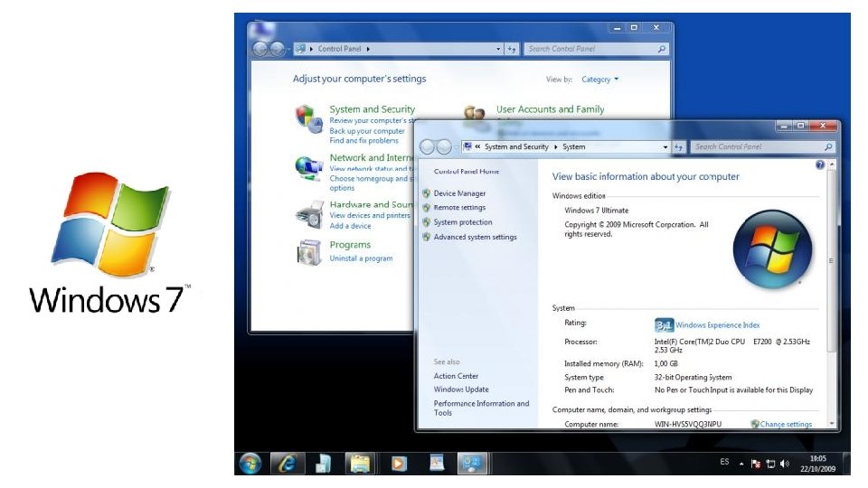This screenshot has height=488, width=868.
Task: Click the Device Manager shield icon
Action: [426, 193]
